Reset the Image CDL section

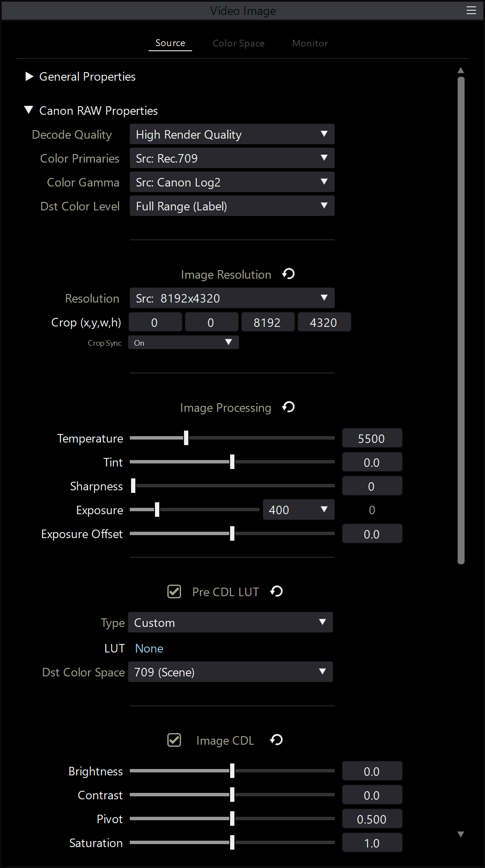tap(277, 740)
